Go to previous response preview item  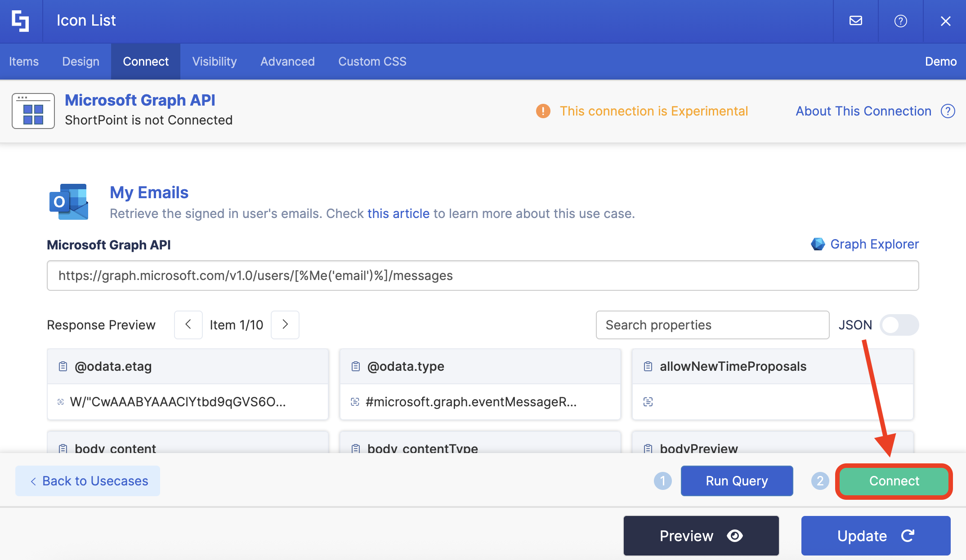[188, 324]
